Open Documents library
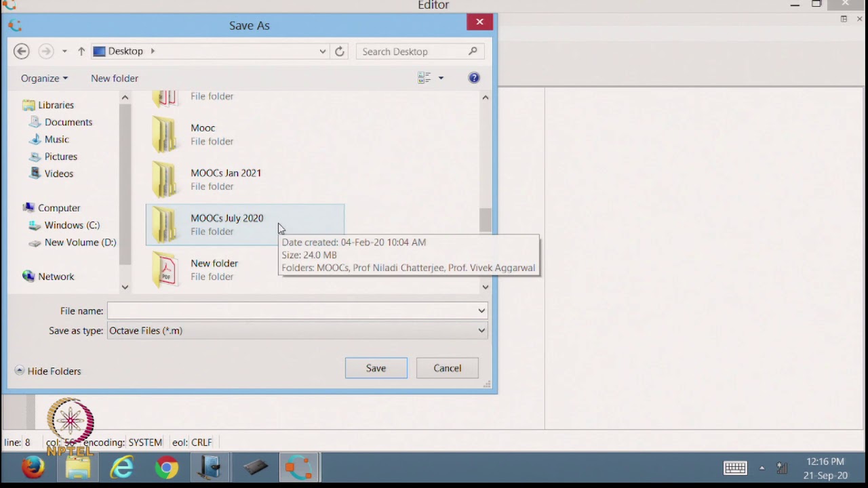 click(x=68, y=122)
